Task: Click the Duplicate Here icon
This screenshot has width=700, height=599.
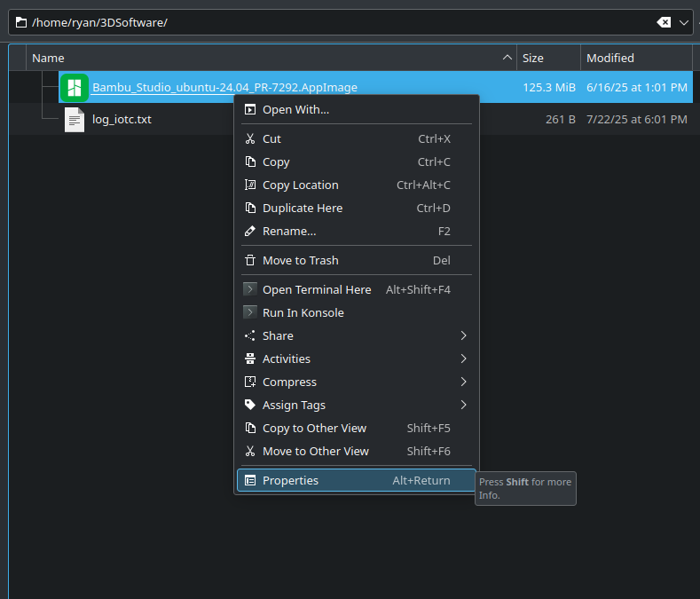Action: pos(250,209)
